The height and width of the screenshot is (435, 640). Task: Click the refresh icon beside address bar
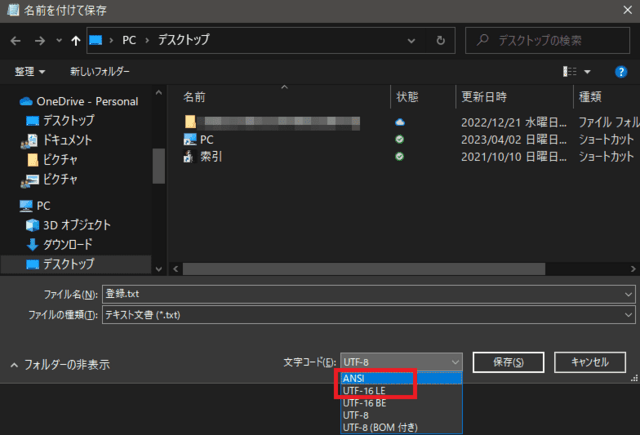click(x=440, y=42)
